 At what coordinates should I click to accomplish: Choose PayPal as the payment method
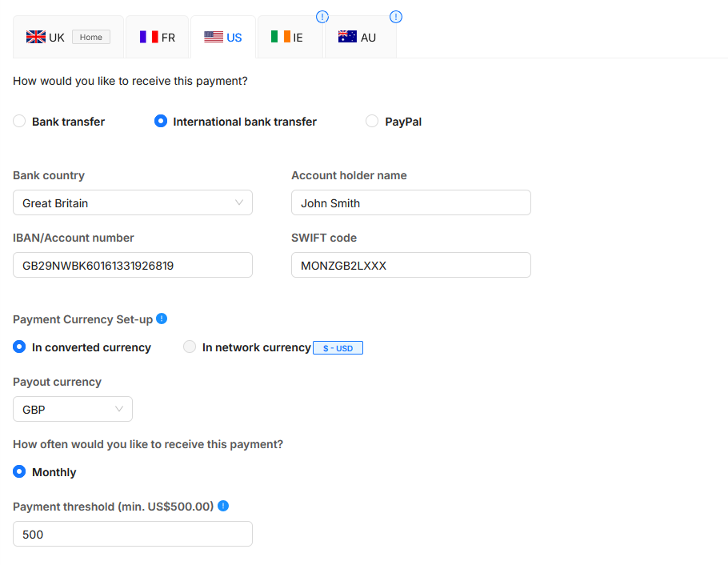pyautogui.click(x=372, y=122)
